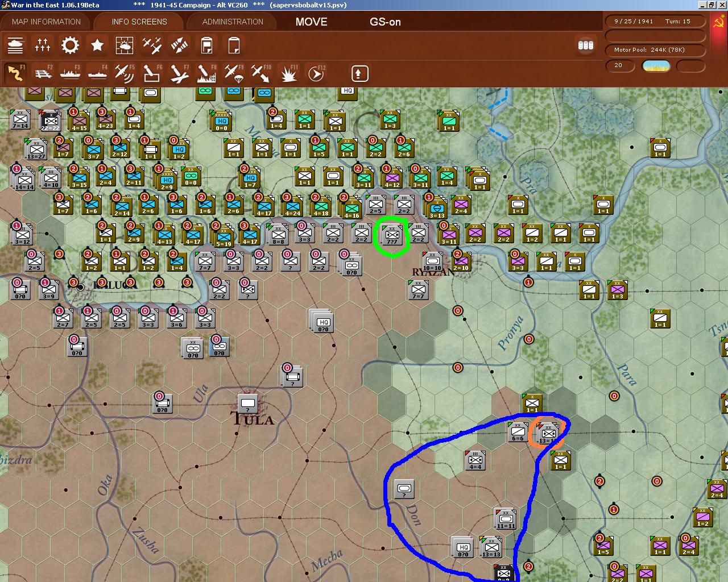The height and width of the screenshot is (582, 728).
Task: Select the Soviet XXXXX HQ 0=0 front counter
Action: click(x=221, y=121)
